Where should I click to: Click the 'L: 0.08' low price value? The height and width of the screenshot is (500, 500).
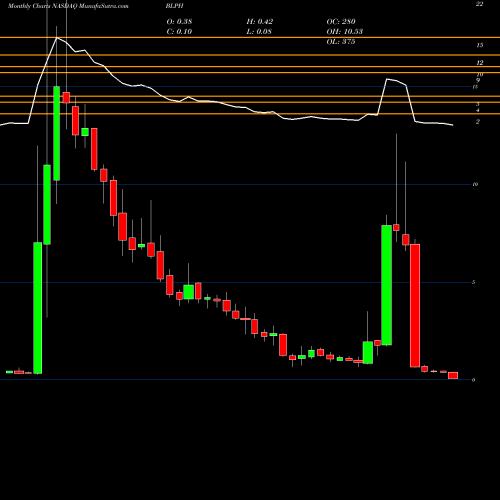(259, 32)
